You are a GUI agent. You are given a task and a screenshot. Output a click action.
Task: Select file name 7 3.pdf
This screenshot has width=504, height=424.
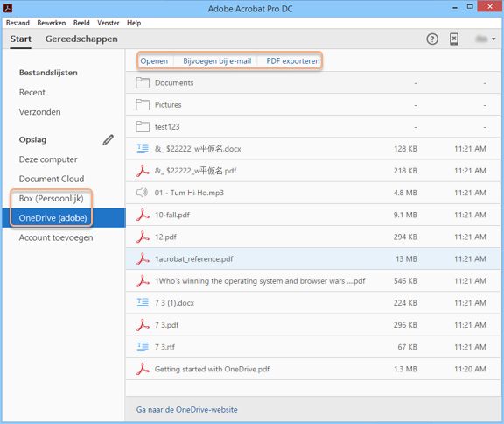coord(166,325)
